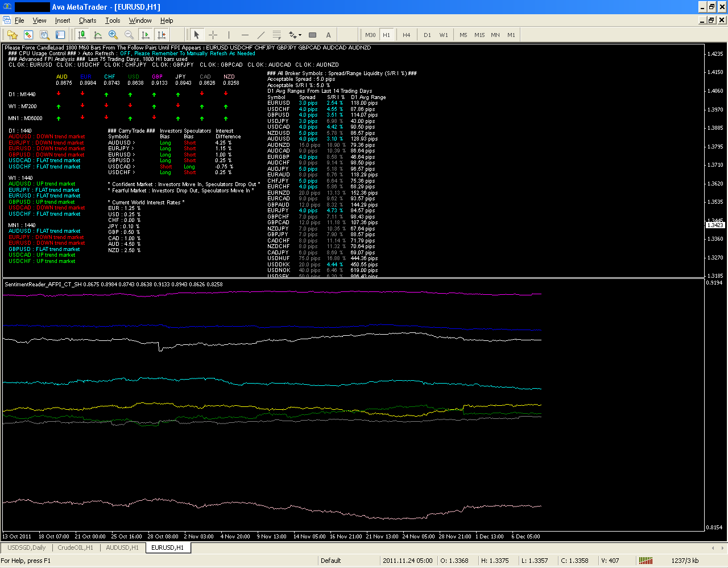Toggle chart shift from right border

coord(162,35)
